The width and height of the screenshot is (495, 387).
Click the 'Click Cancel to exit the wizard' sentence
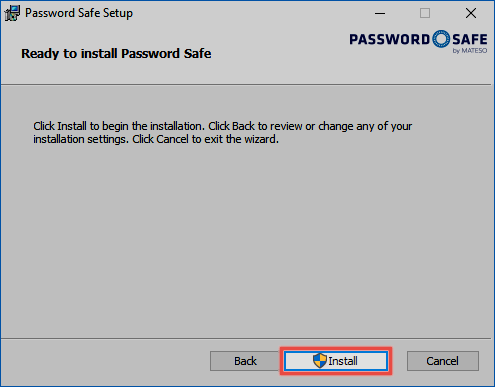(x=205, y=139)
